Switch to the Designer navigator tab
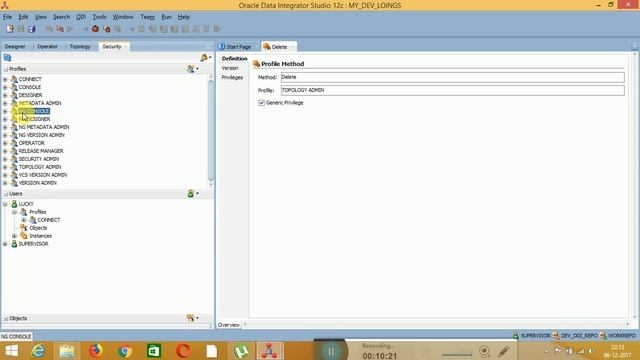640x360 pixels. pos(15,47)
